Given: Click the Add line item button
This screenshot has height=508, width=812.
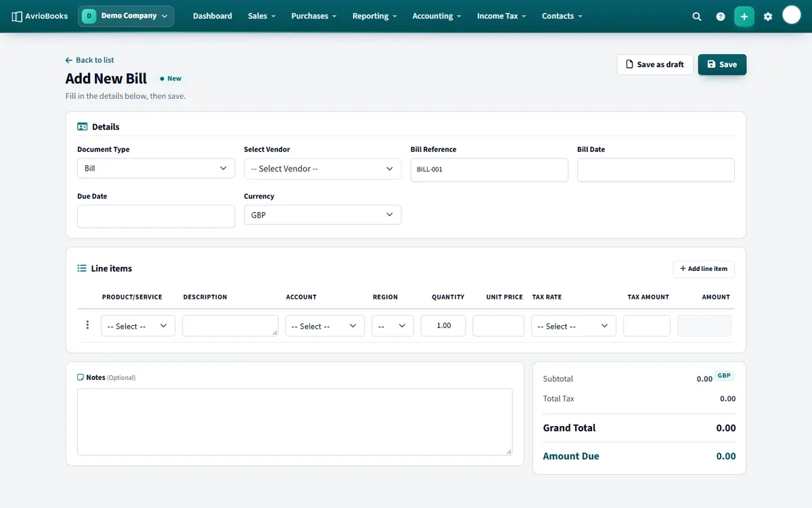Looking at the screenshot, I should click(704, 269).
